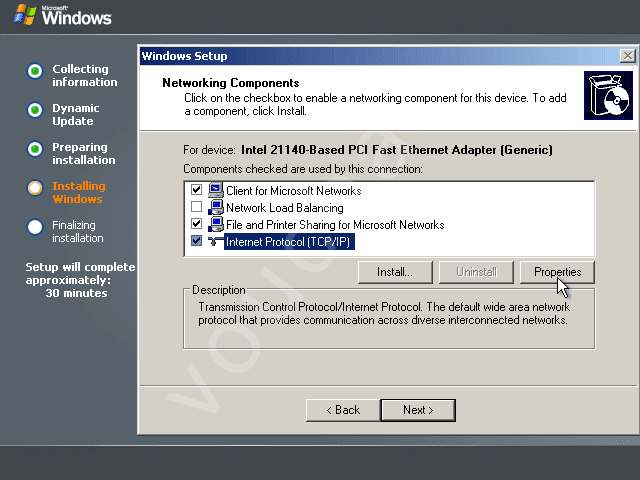Screen dimensions: 640x480
Task: Click the setup disc and box icon
Action: [608, 96]
